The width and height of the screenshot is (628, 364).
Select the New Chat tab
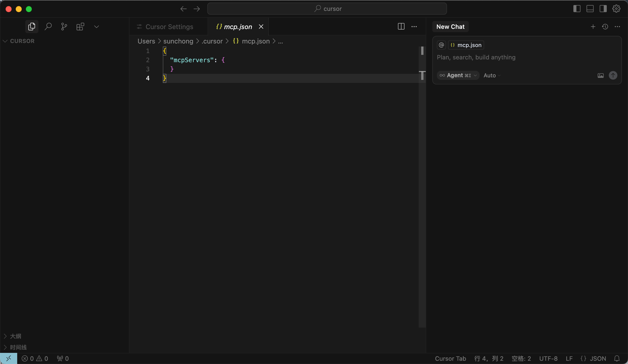click(450, 27)
